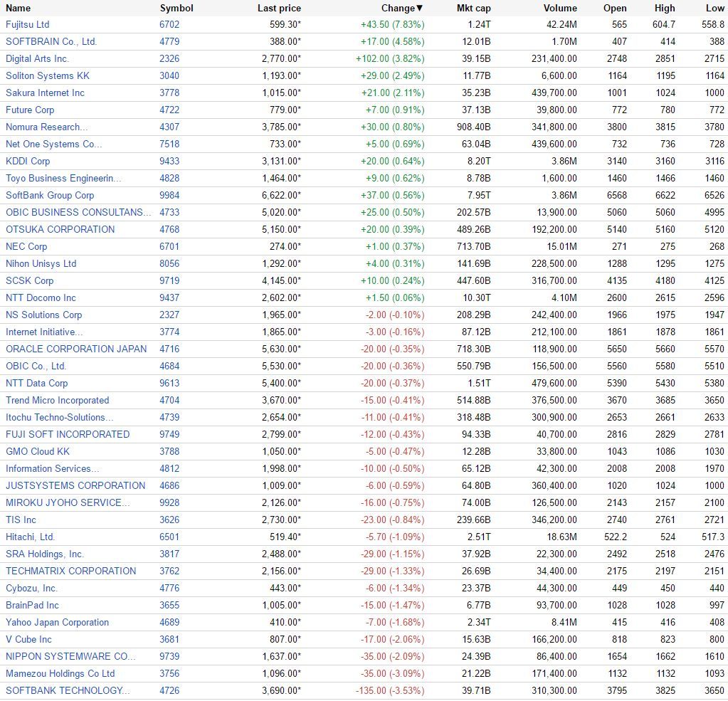The image size is (728, 701).
Task: Open SoftBank Group Corp link
Action: (50, 196)
